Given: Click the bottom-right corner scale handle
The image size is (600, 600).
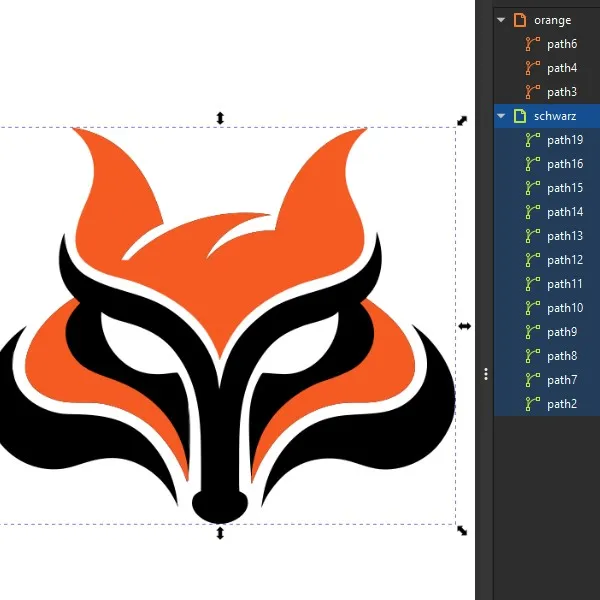Looking at the screenshot, I should tap(462, 530).
